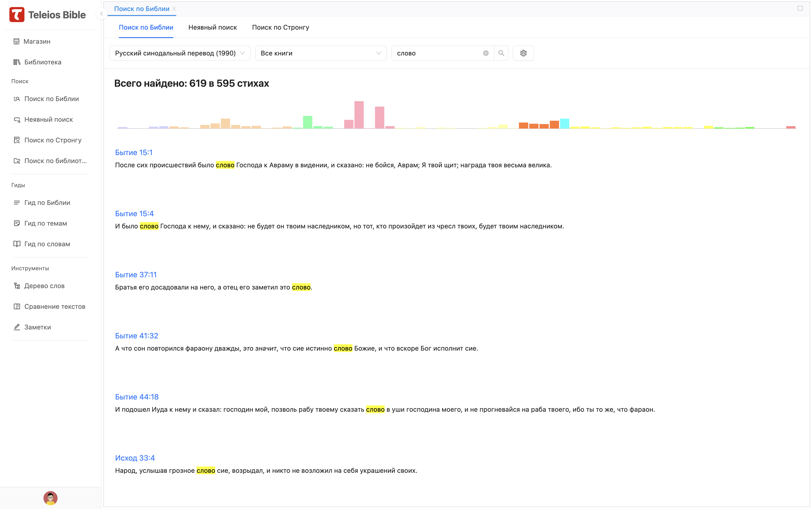Open search settings gear icon
812x509 pixels.
pyautogui.click(x=523, y=53)
